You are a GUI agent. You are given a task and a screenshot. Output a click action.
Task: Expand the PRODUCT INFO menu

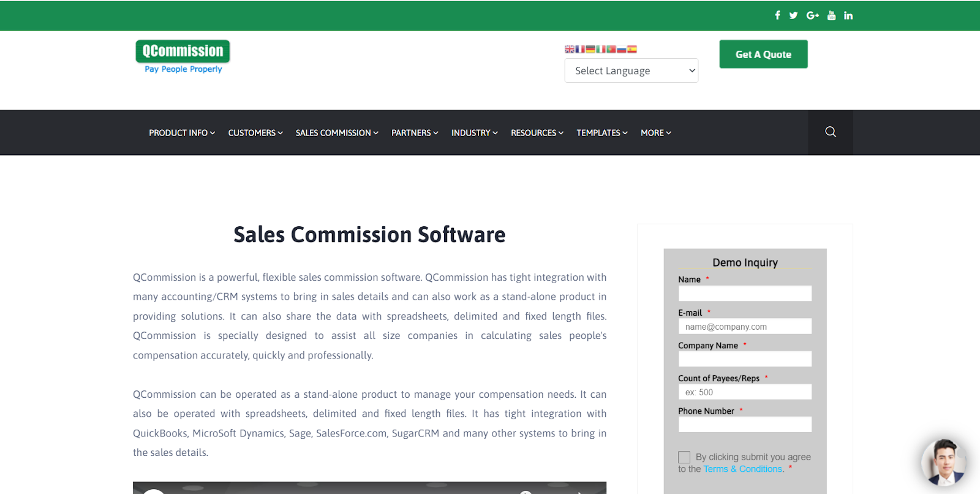tap(182, 132)
